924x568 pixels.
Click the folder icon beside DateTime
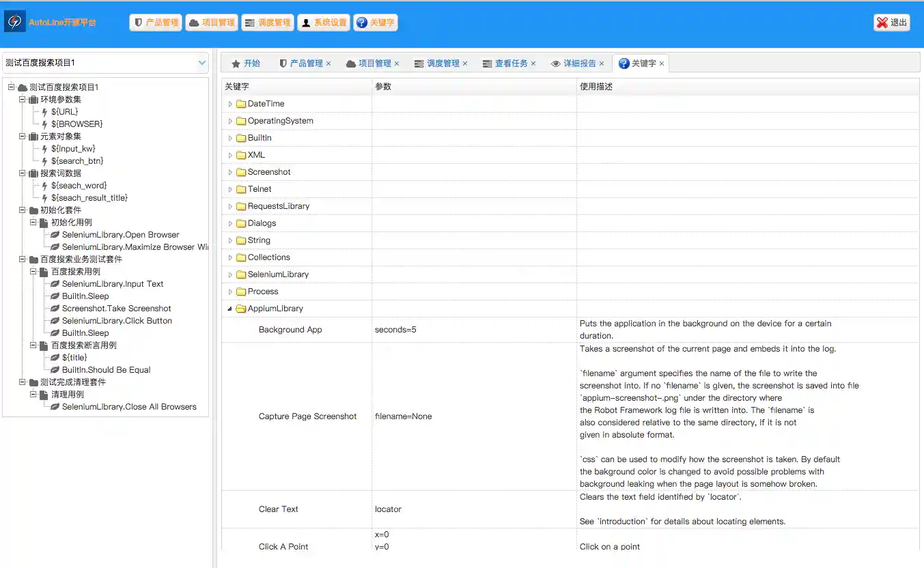241,104
